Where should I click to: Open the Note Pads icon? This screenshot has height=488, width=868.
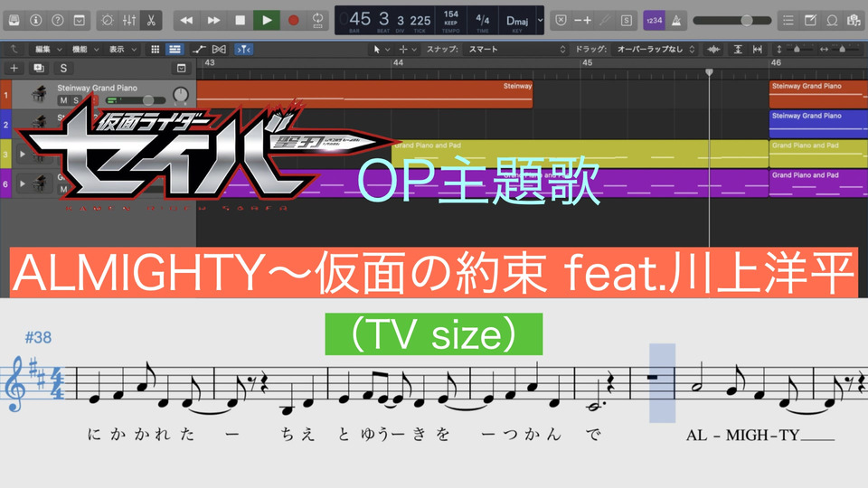[x=810, y=21]
